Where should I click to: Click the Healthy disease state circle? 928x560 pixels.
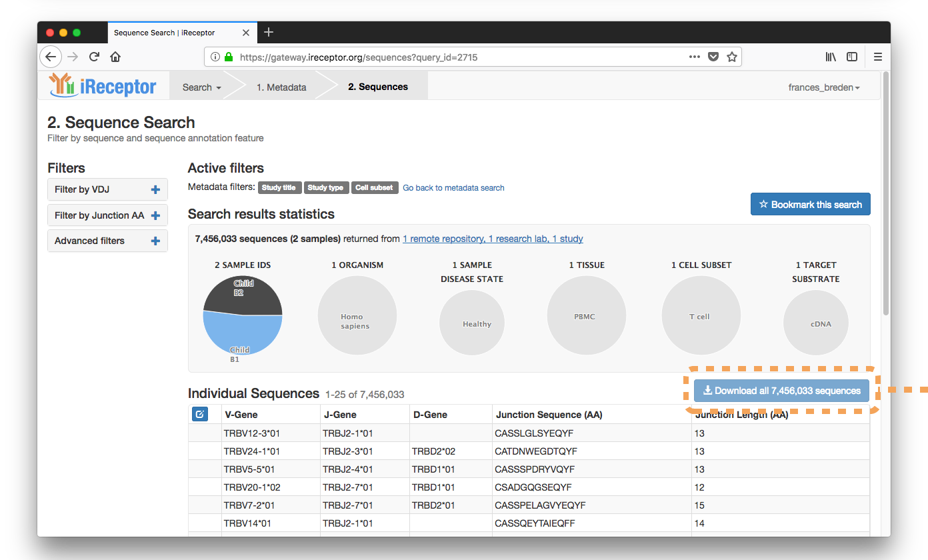(472, 323)
